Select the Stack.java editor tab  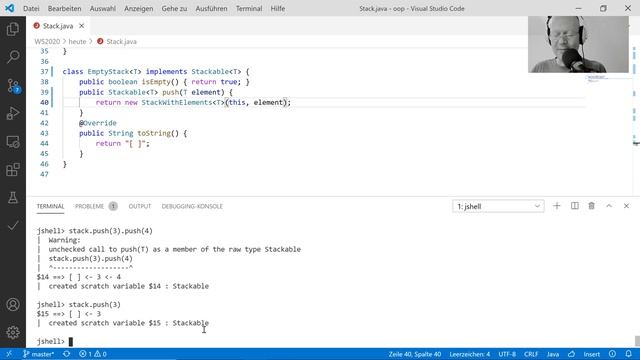tap(58, 26)
